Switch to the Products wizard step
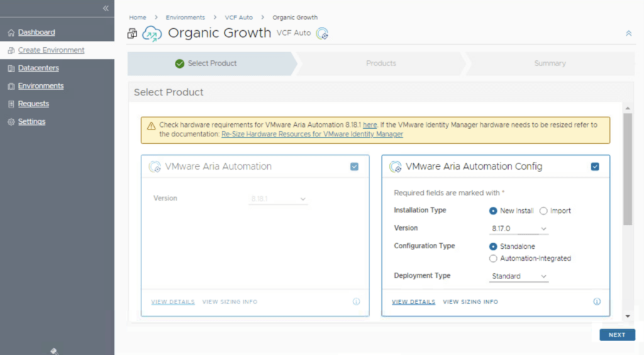The image size is (644, 355). pyautogui.click(x=381, y=63)
